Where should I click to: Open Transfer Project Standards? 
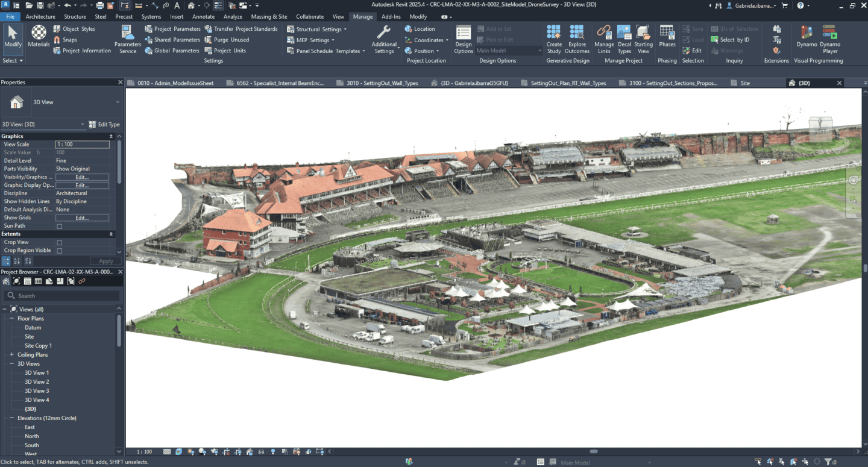coord(241,29)
